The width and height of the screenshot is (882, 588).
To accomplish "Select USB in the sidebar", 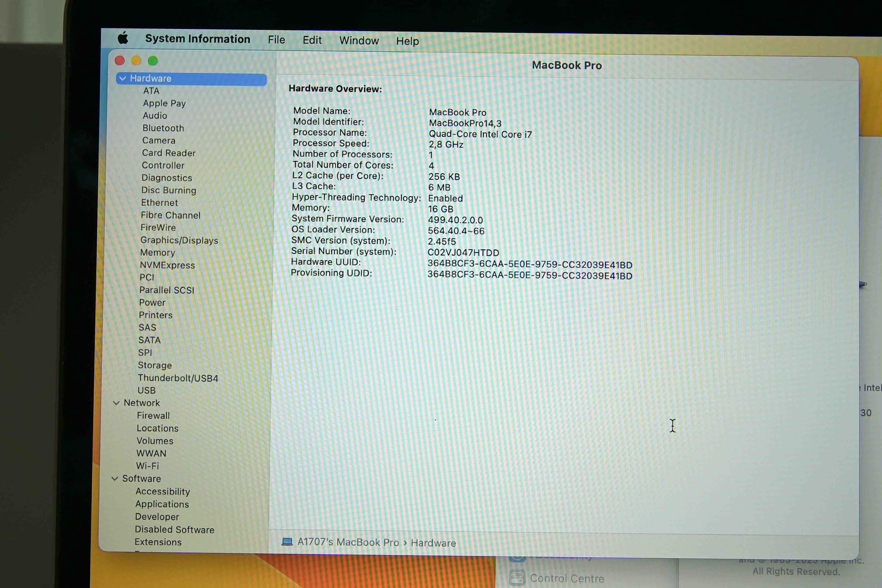I will pos(146,390).
